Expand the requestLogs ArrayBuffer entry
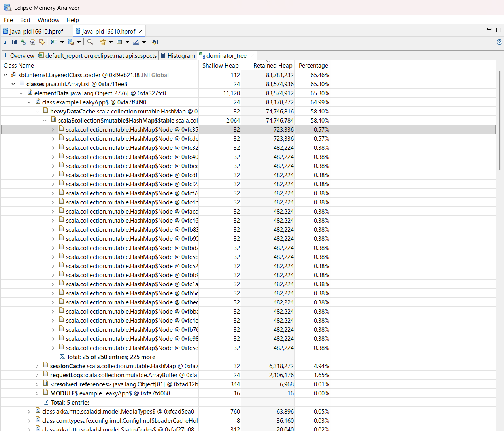 [x=37, y=375]
